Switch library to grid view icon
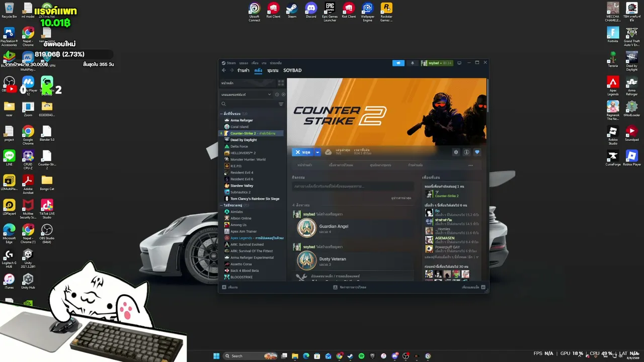644x362 pixels. 281,83
